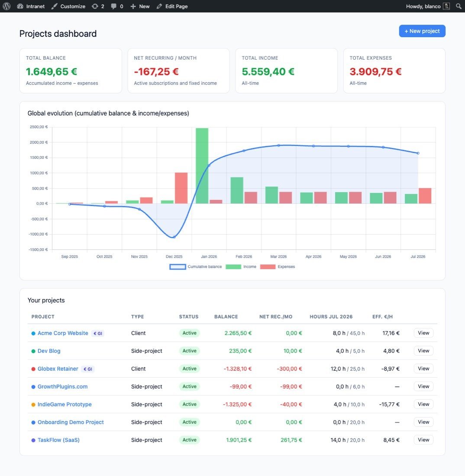465x476 pixels.
Task: Click the user avatar in admin bar
Action: pos(446,6)
